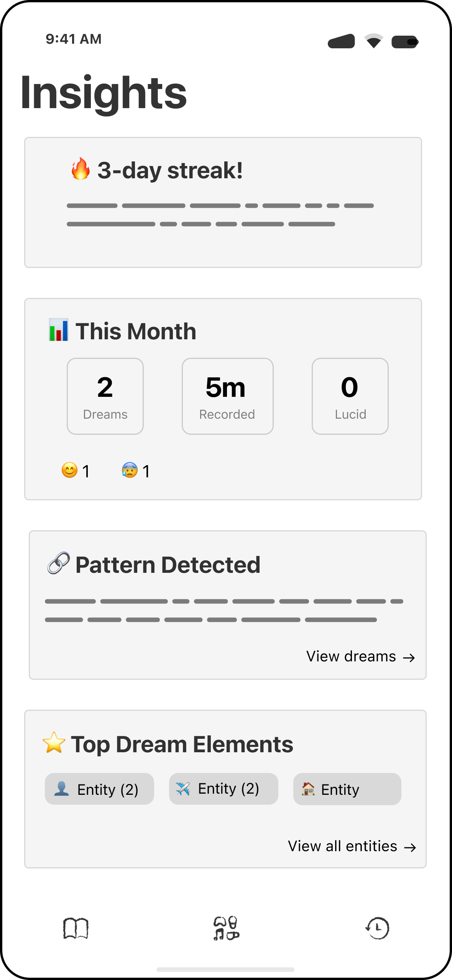Click the person icon on the first Entity chip
This screenshot has height=980, width=452.
click(x=62, y=789)
